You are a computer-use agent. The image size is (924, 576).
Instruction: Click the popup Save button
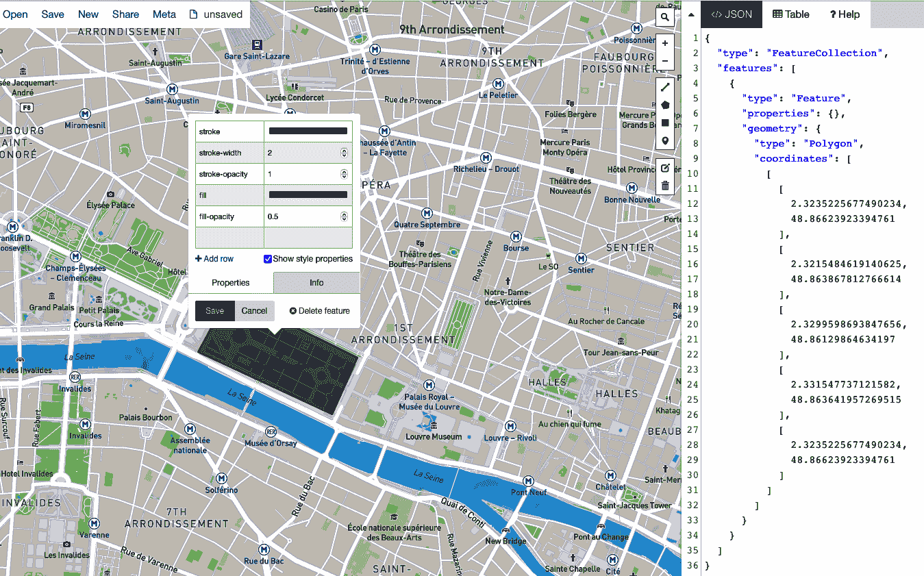pos(214,311)
